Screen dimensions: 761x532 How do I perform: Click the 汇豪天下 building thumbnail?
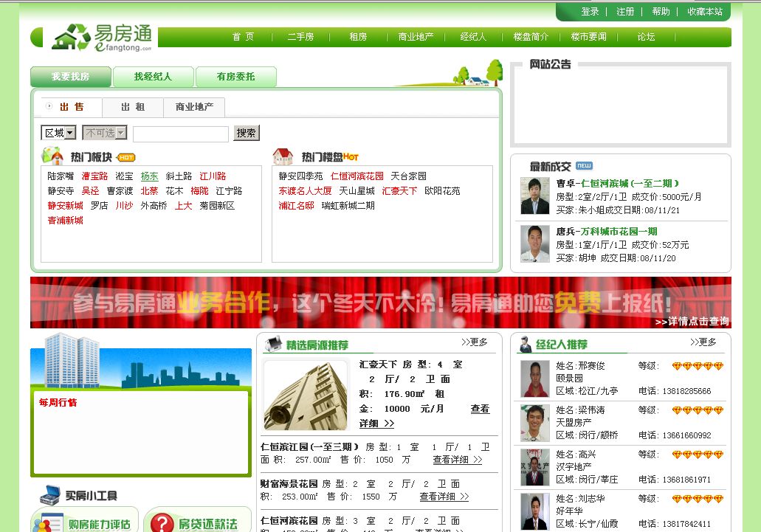pos(306,395)
